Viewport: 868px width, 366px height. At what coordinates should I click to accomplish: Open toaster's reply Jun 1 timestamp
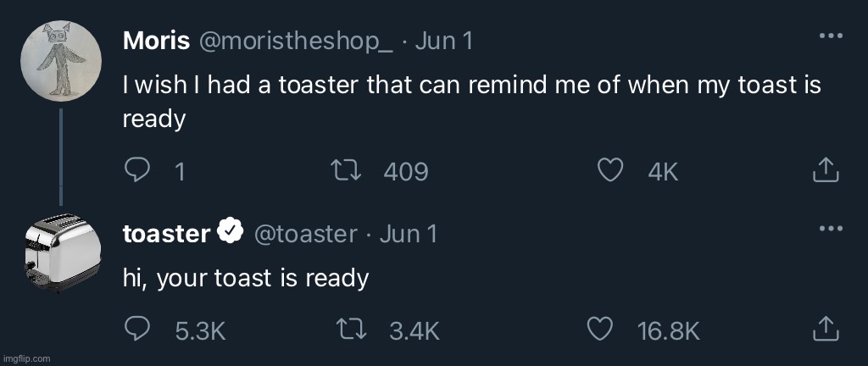408,234
